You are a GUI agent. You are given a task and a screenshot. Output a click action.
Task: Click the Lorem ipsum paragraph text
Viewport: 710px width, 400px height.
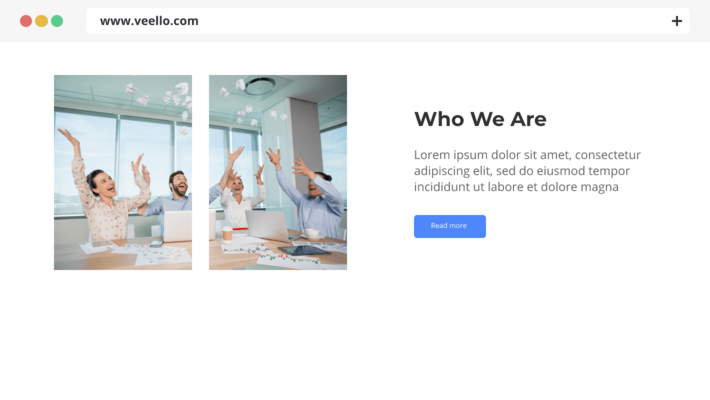527,171
